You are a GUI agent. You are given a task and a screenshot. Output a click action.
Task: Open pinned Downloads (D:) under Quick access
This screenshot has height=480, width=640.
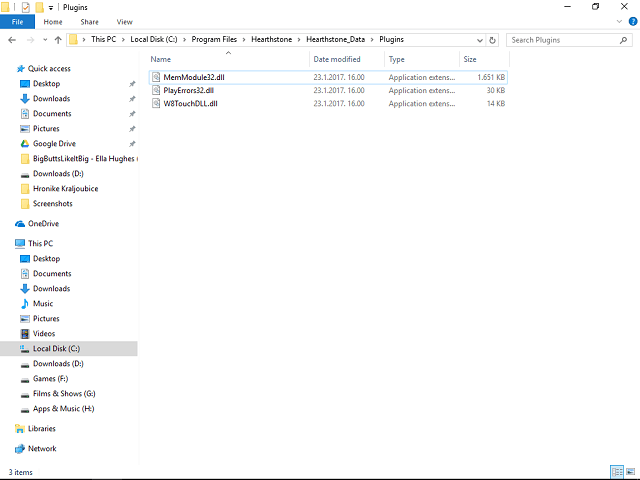[x=58, y=174]
